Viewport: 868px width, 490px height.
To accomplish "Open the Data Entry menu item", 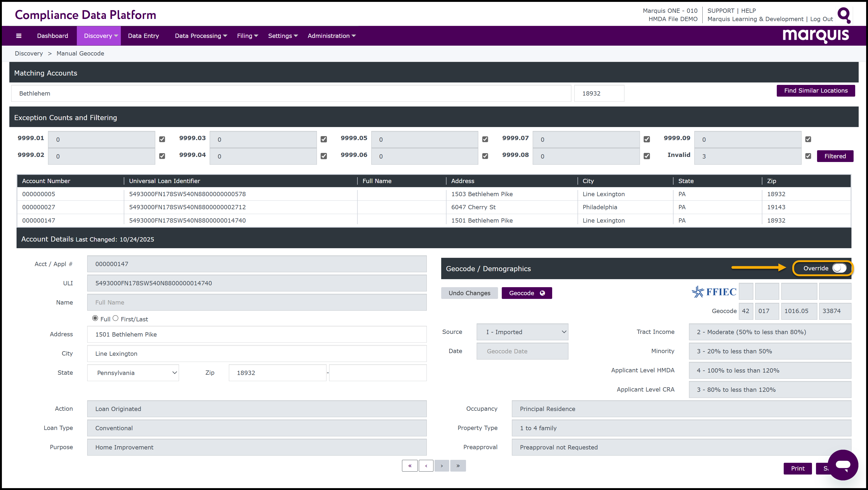I will pos(143,36).
